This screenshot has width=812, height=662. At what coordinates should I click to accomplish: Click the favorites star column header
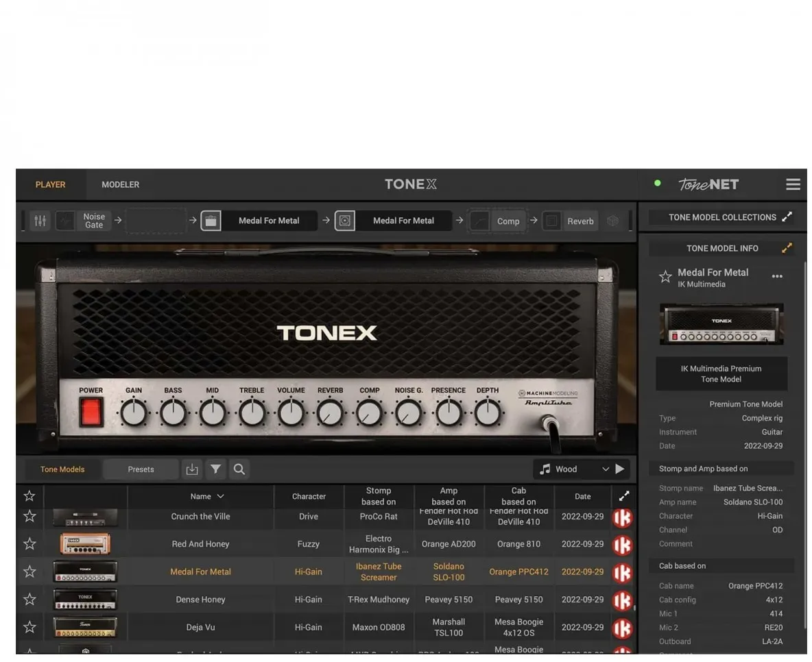point(29,496)
